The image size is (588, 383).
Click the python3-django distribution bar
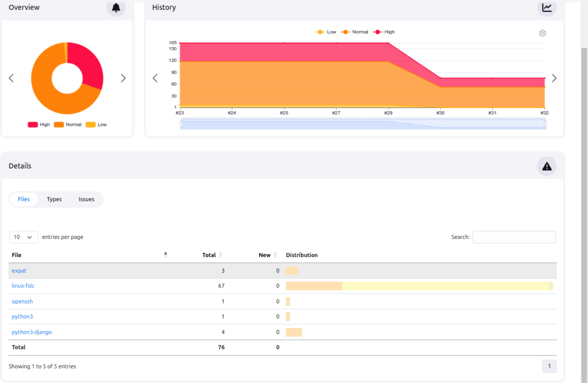(x=294, y=332)
